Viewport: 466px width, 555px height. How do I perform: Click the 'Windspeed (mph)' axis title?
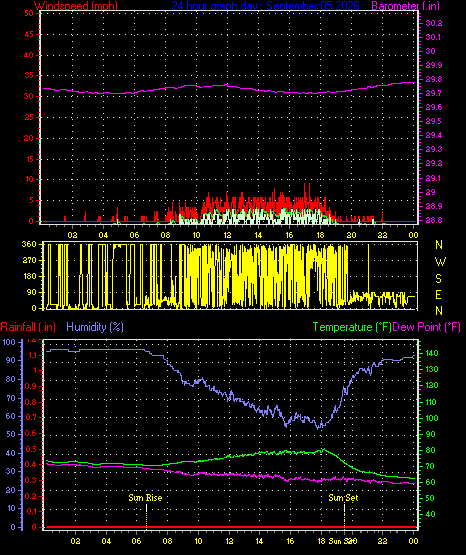click(76, 6)
